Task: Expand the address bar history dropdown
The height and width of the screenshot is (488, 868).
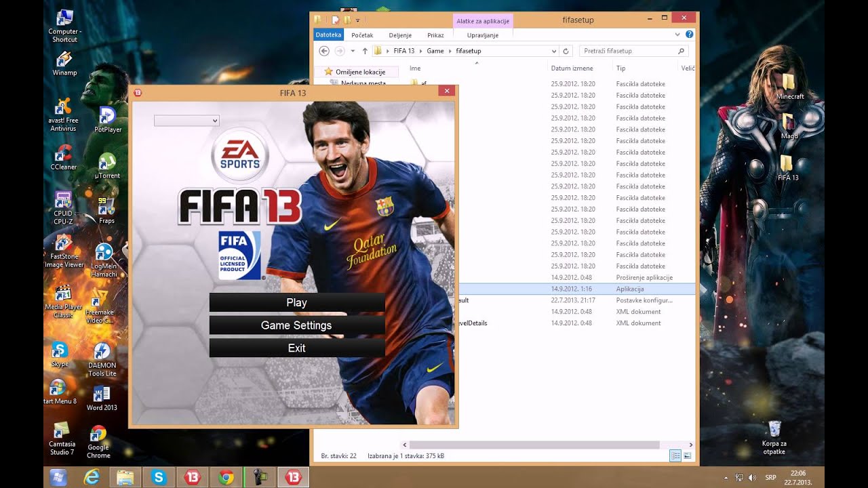Action: [554, 51]
